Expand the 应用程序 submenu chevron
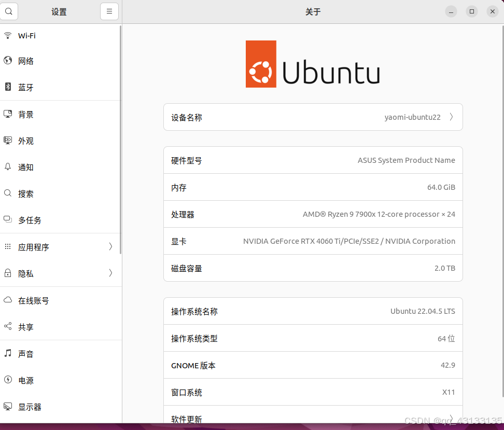The image size is (504, 430). pyautogui.click(x=110, y=247)
